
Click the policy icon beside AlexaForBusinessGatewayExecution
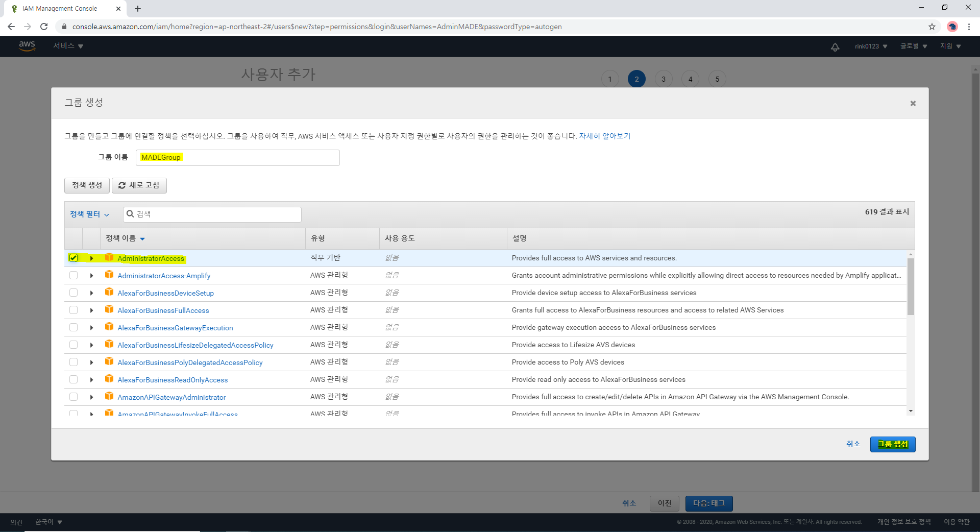click(109, 327)
